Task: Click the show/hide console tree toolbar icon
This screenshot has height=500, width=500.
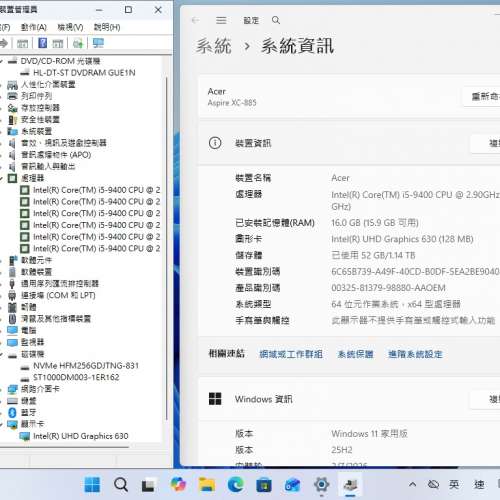Action: point(23,43)
